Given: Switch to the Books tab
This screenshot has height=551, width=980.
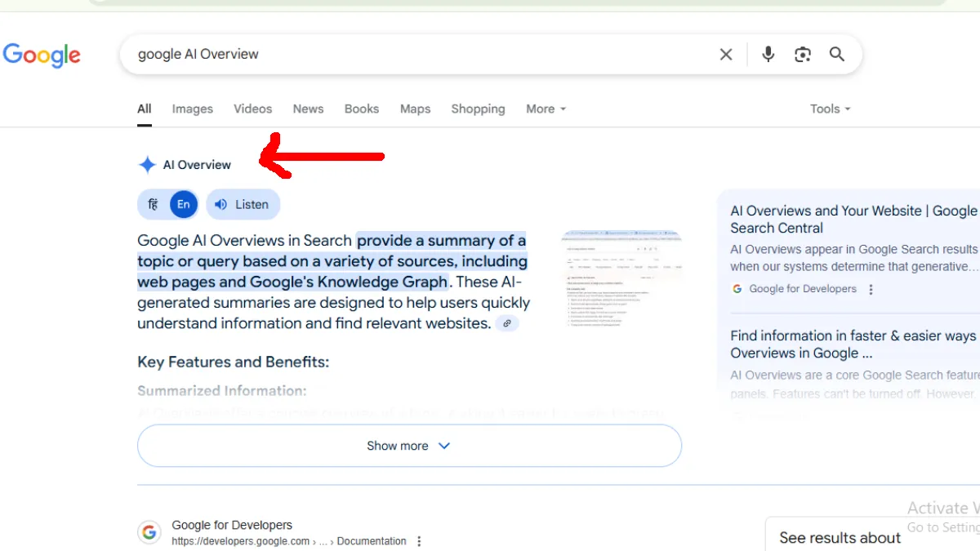Looking at the screenshot, I should (362, 109).
